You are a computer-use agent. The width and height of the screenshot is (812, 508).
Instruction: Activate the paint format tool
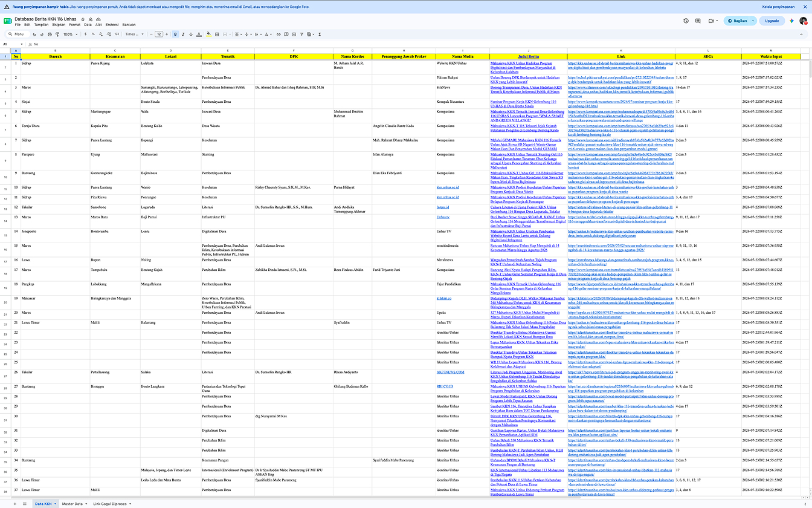click(x=57, y=34)
